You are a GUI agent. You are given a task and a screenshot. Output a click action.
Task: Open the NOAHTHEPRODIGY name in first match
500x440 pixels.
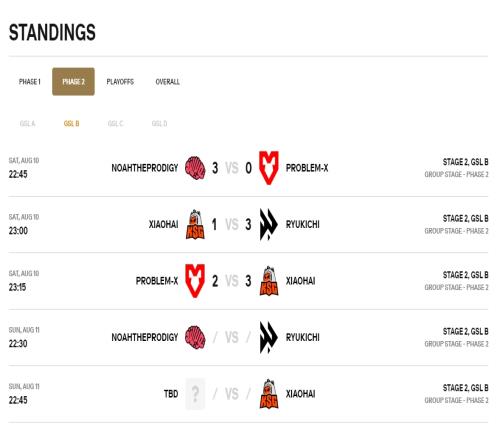tap(145, 168)
